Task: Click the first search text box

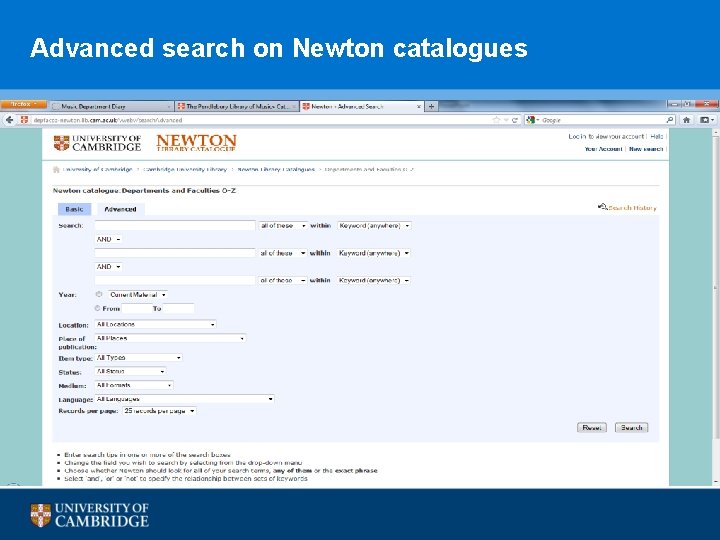Action: coord(175,225)
